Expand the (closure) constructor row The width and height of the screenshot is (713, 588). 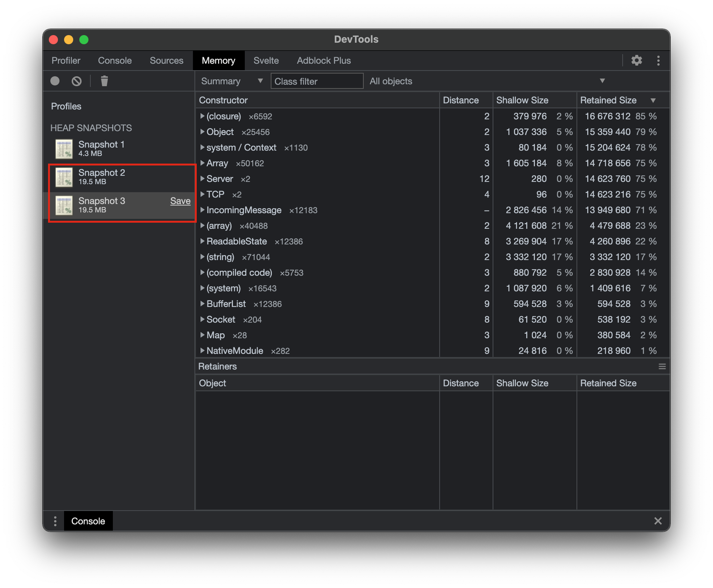[x=202, y=116]
